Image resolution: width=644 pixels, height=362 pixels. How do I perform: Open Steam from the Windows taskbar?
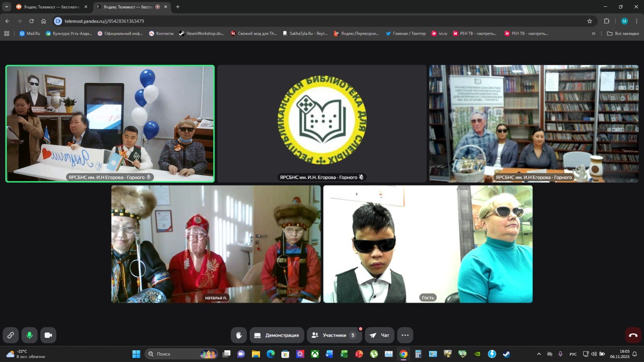pyautogui.click(x=506, y=354)
